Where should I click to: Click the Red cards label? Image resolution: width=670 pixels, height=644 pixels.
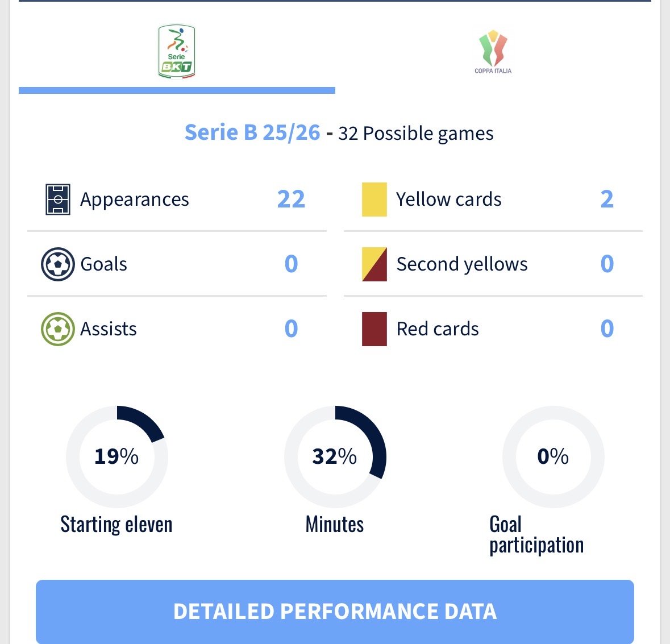438,329
